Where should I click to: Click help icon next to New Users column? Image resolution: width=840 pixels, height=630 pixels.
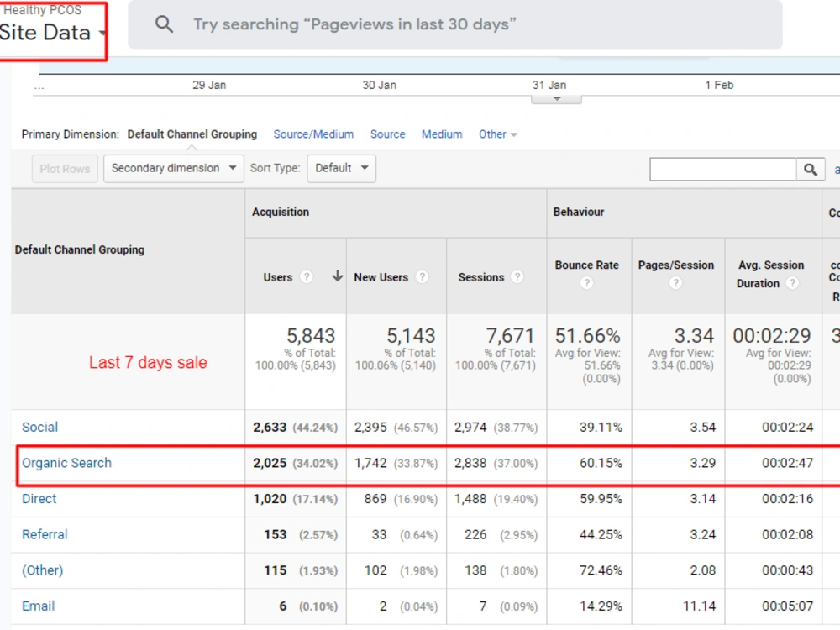coord(423,277)
